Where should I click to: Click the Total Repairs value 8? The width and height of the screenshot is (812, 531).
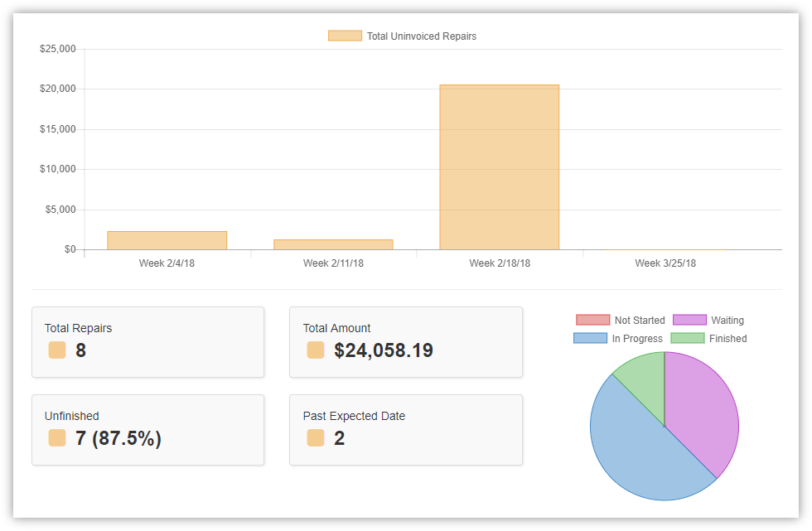(81, 350)
